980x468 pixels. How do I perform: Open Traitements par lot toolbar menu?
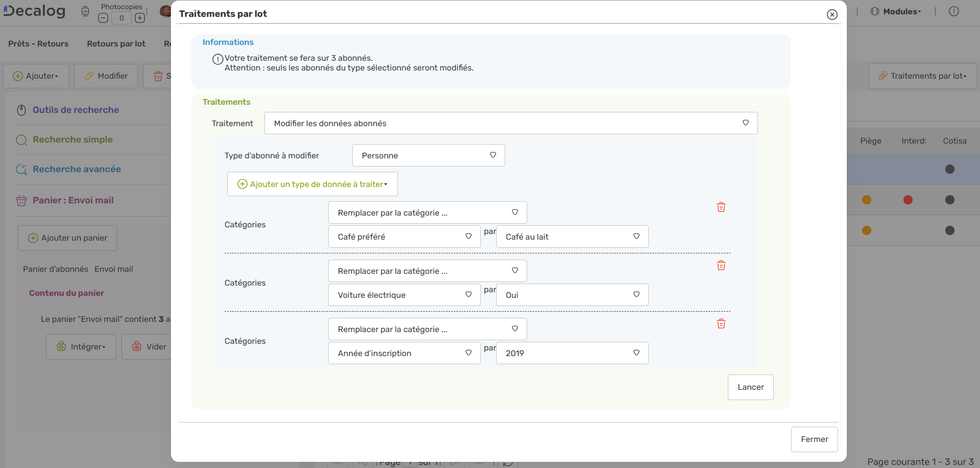pyautogui.click(x=923, y=76)
